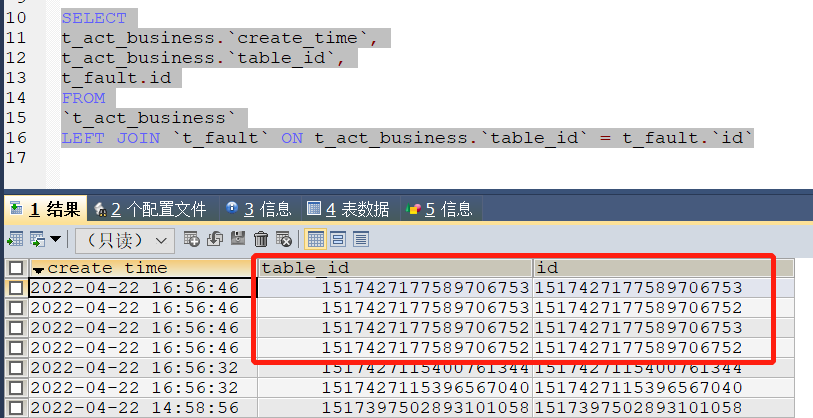Check row with table_id ...753 and id ...752
Screen dimensions: 813x418
[16, 308]
